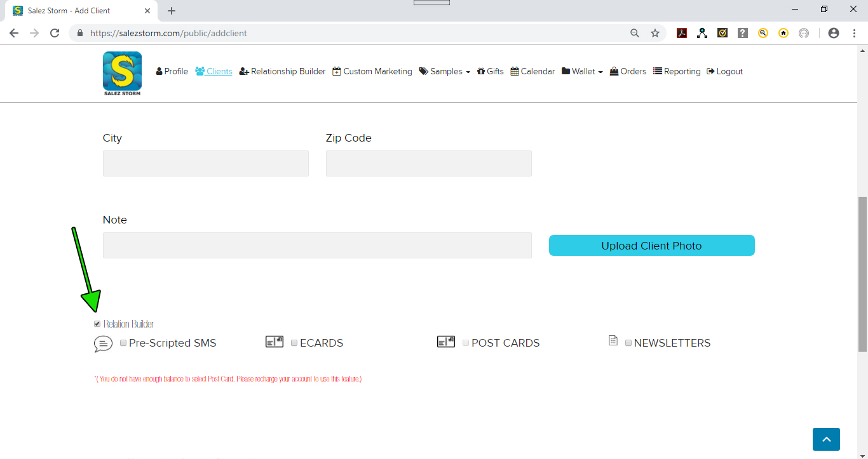
Task: Bookmark this page with the star icon
Action: (655, 33)
